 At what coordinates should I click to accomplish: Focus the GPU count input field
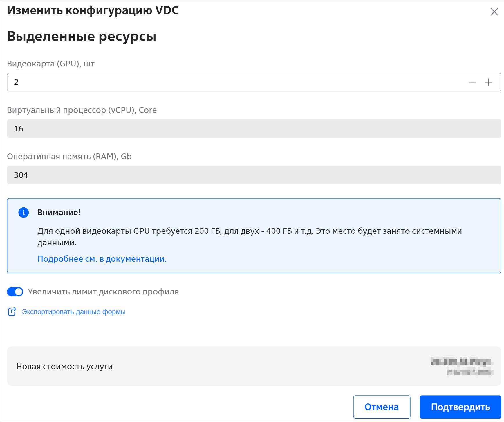point(232,82)
